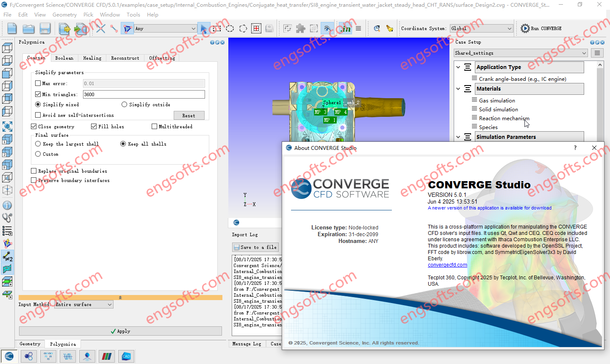The width and height of the screenshot is (610, 364).
Task: Choose the circle selection tool
Action: point(230,28)
